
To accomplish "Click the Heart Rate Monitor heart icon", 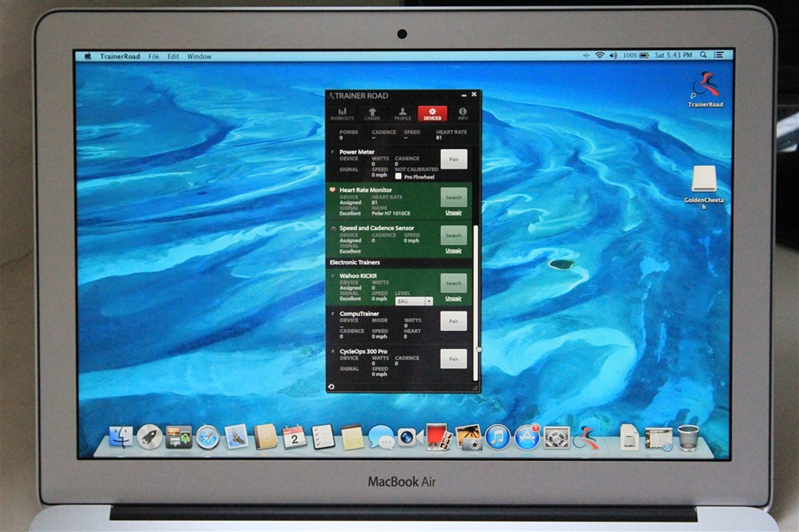I will pos(332,190).
